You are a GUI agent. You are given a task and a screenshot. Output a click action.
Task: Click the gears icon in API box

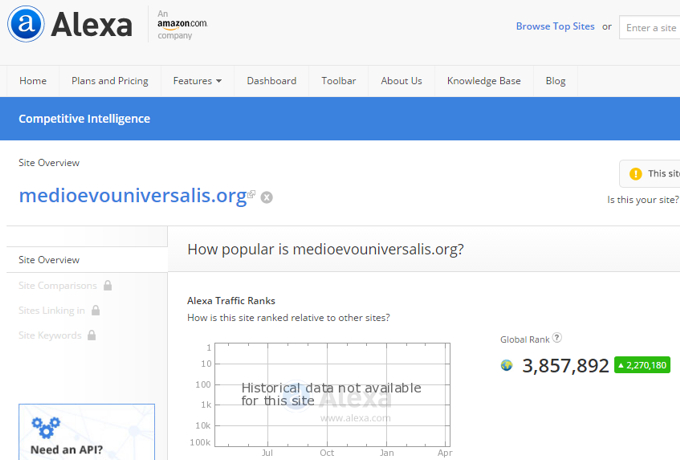[46, 427]
